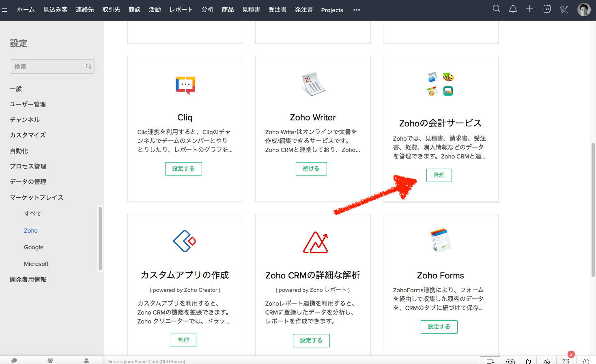Screen dimensions: 596x364
Task: Open the 発注書 tab
Action: tap(304, 10)
